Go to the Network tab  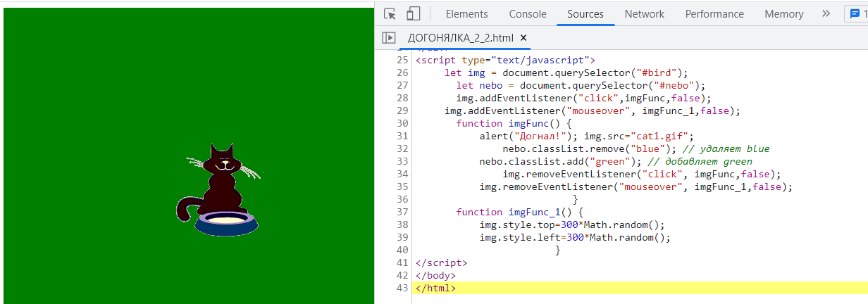point(644,14)
